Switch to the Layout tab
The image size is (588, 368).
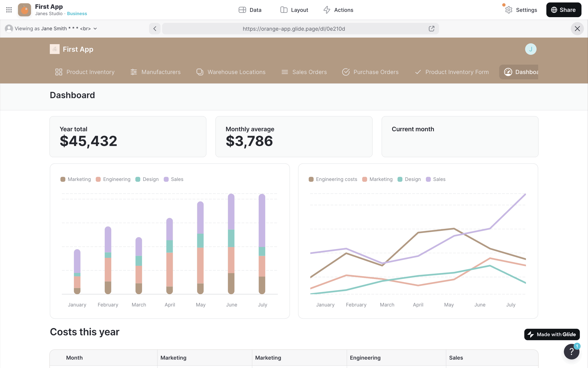pyautogui.click(x=294, y=10)
